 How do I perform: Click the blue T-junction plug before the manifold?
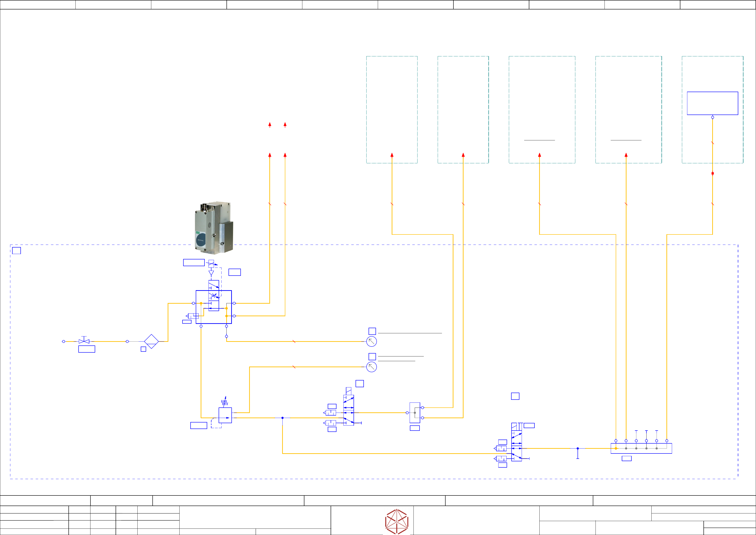578,453
